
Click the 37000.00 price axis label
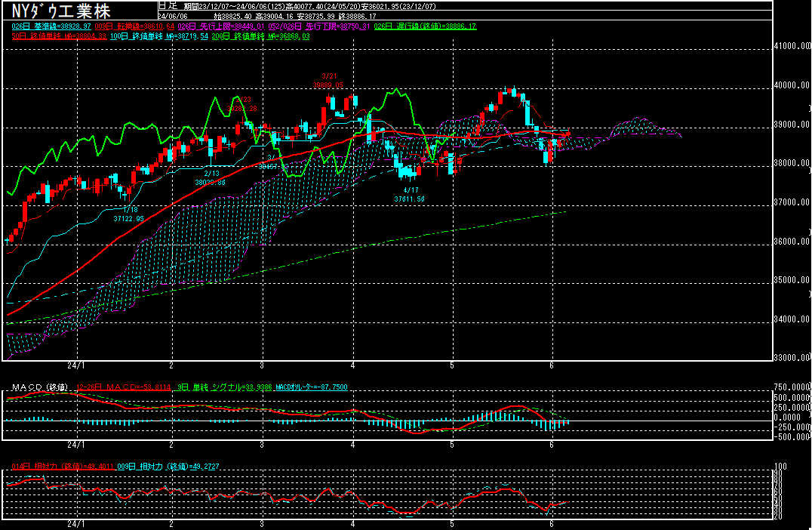(x=792, y=202)
